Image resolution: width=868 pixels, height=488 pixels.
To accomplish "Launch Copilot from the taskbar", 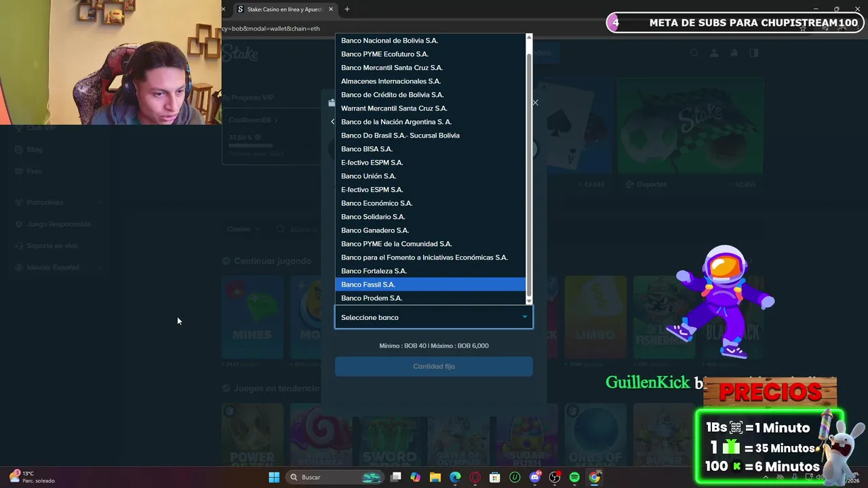I will (416, 477).
